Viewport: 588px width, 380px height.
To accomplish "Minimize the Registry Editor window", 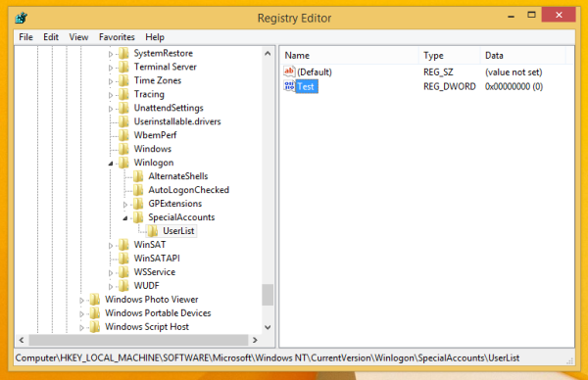I will coord(511,16).
